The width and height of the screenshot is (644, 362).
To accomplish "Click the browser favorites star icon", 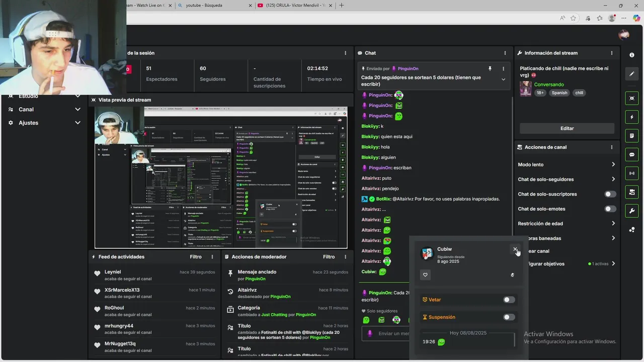I will (573, 18).
